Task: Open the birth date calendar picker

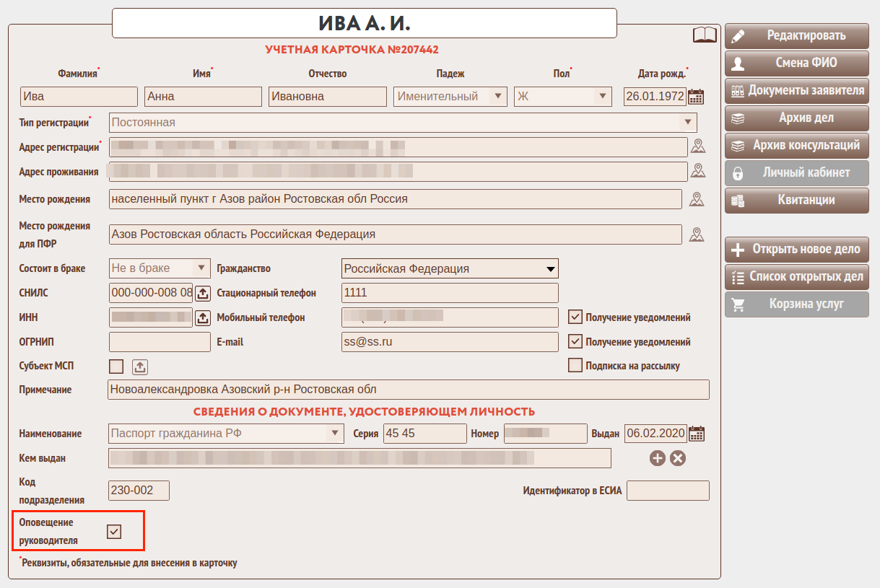Action: pos(696,97)
